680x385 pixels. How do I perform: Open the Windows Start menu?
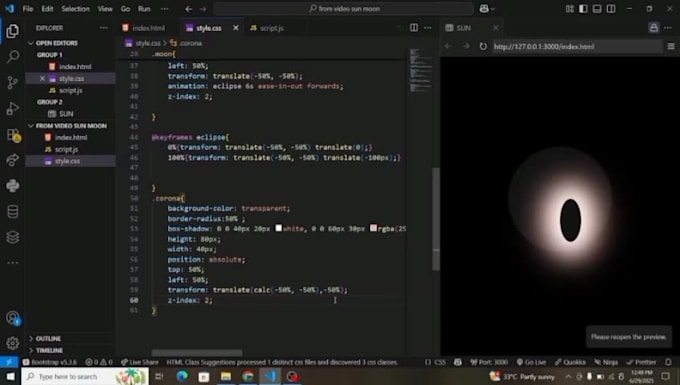coord(10,376)
